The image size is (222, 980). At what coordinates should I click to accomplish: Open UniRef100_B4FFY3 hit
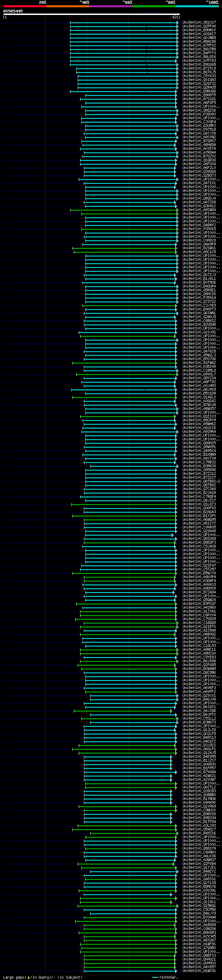point(199,53)
